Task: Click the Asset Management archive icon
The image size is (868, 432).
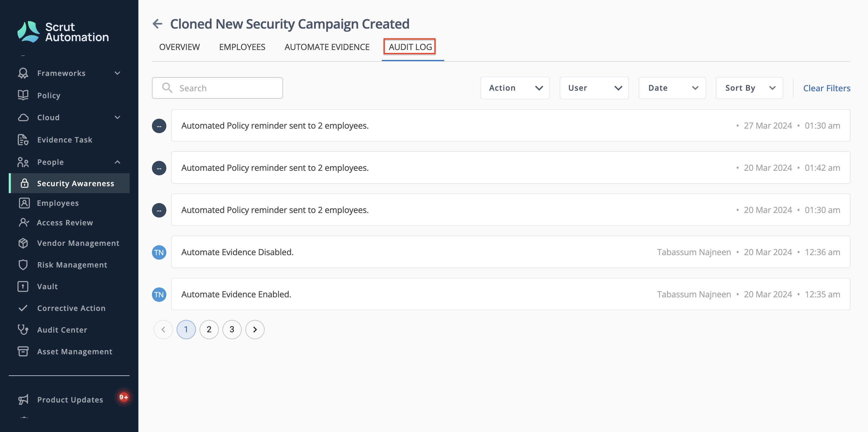Action: click(x=23, y=351)
